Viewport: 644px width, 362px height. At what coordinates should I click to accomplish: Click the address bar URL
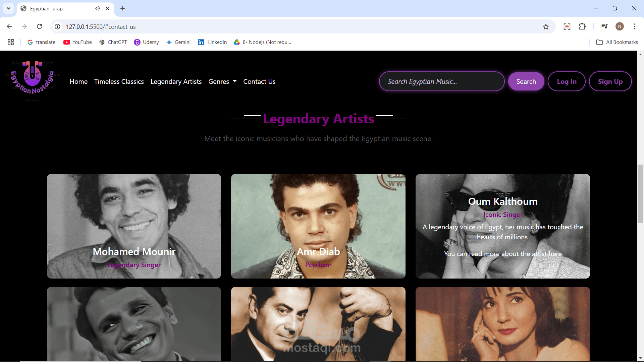pyautogui.click(x=101, y=26)
